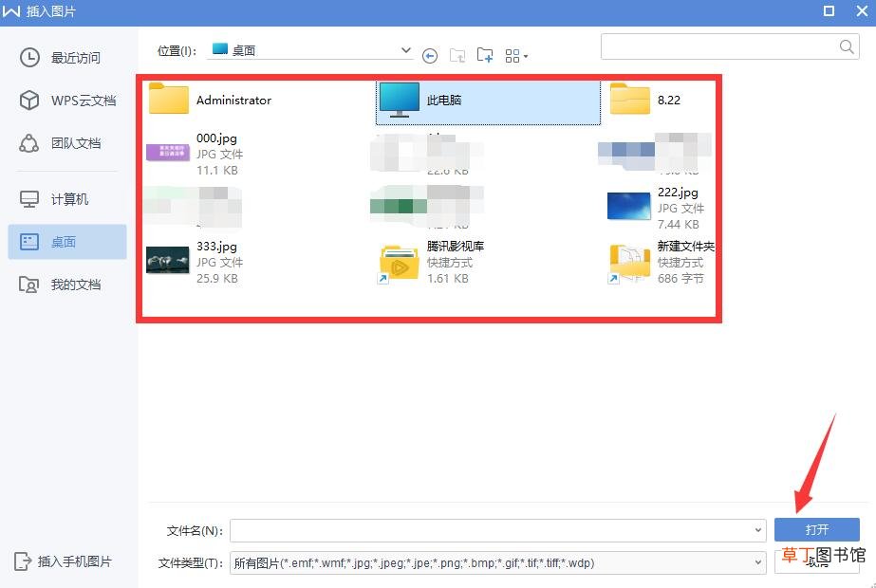
Task: Open 我的文档 in the sidebar
Action: pyautogui.click(x=61, y=285)
